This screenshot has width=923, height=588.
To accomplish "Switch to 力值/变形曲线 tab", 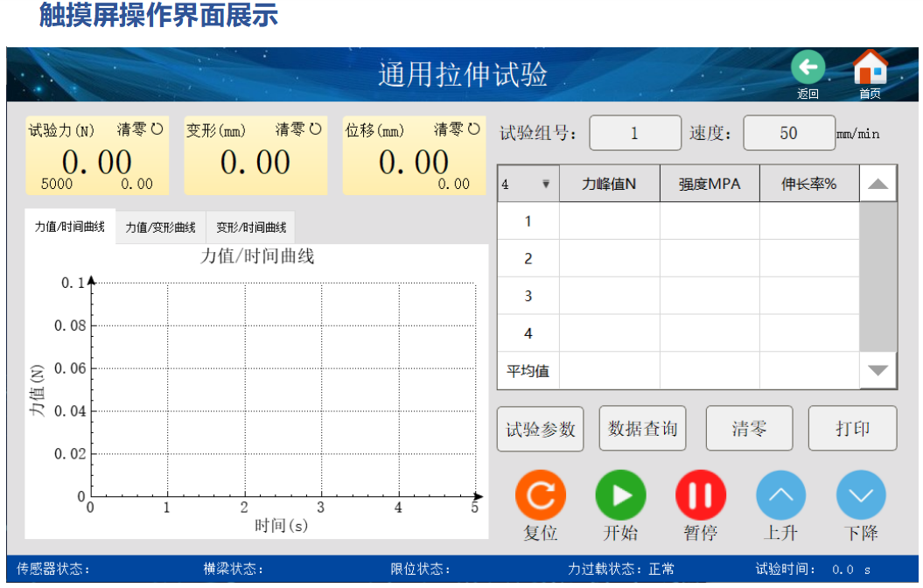I will click(x=161, y=227).
